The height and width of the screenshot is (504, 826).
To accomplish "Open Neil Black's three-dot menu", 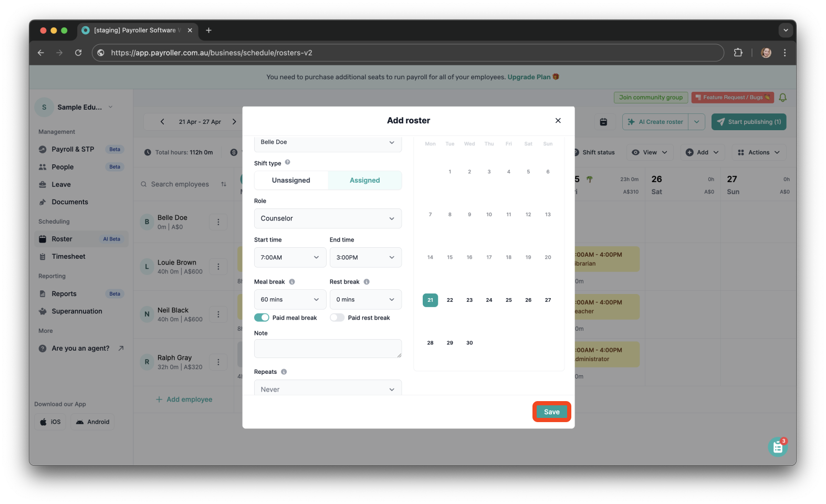I will tap(218, 314).
